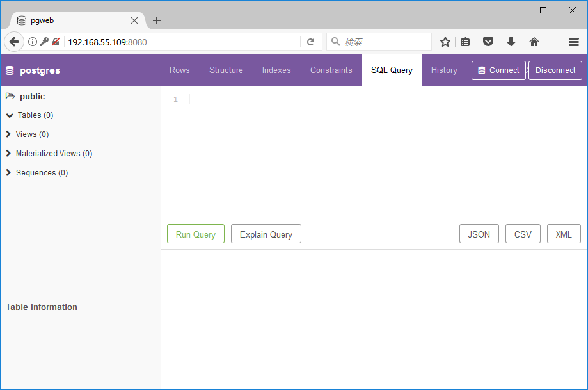This screenshot has height=390, width=588.
Task: Click the Home icon in toolbar
Action: 534,41
